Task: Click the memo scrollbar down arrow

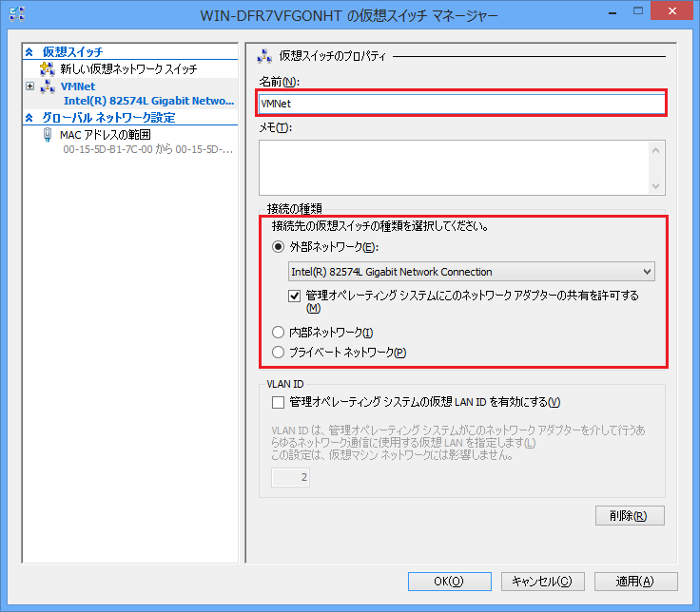Action: click(655, 185)
